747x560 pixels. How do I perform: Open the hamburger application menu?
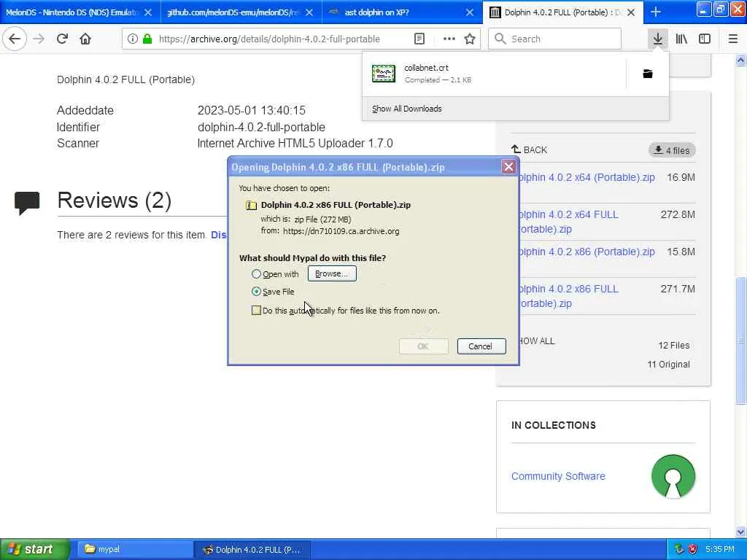pos(732,39)
